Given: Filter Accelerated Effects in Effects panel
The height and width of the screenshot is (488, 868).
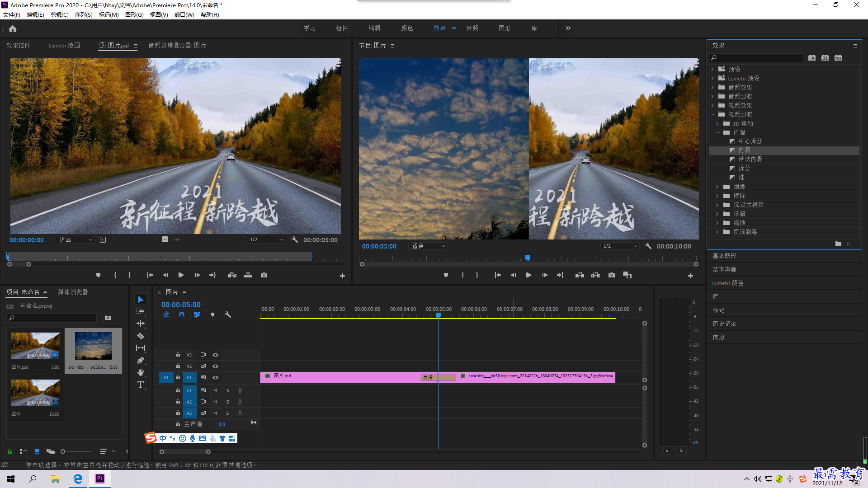Looking at the screenshot, I should pos(812,58).
